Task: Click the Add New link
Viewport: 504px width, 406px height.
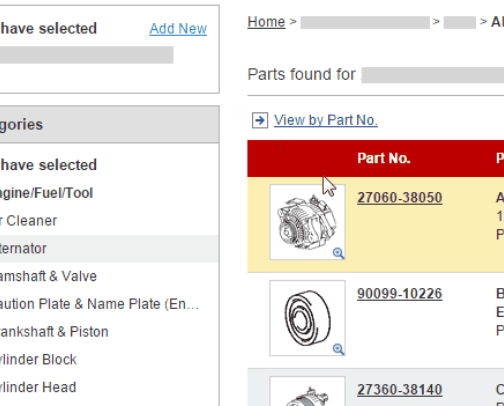Action: (x=178, y=29)
